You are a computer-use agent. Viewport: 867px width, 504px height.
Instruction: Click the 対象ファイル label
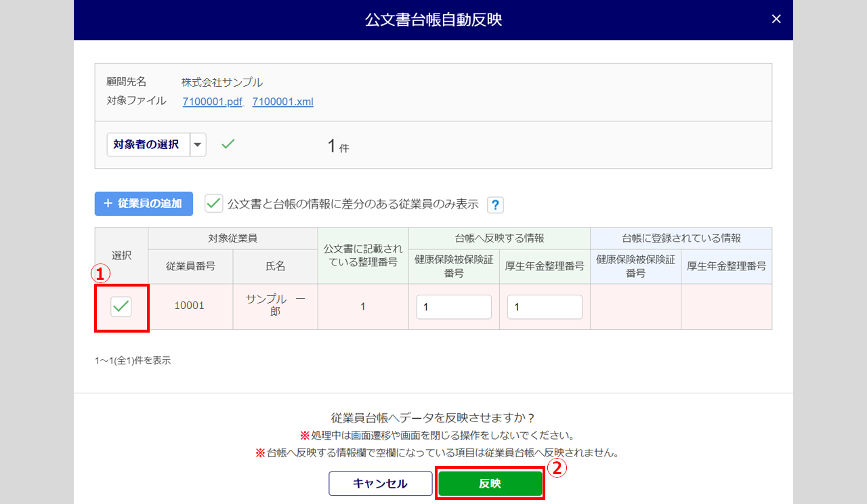[x=136, y=101]
